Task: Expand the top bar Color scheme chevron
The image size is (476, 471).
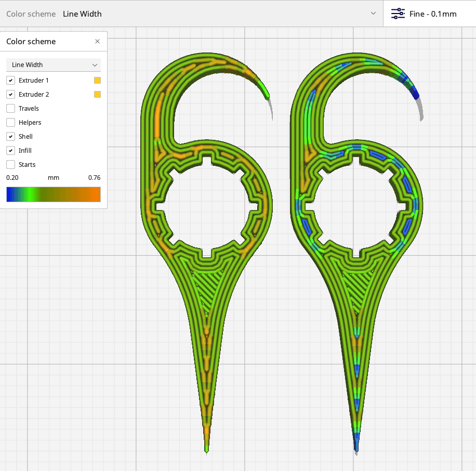Action: [373, 14]
